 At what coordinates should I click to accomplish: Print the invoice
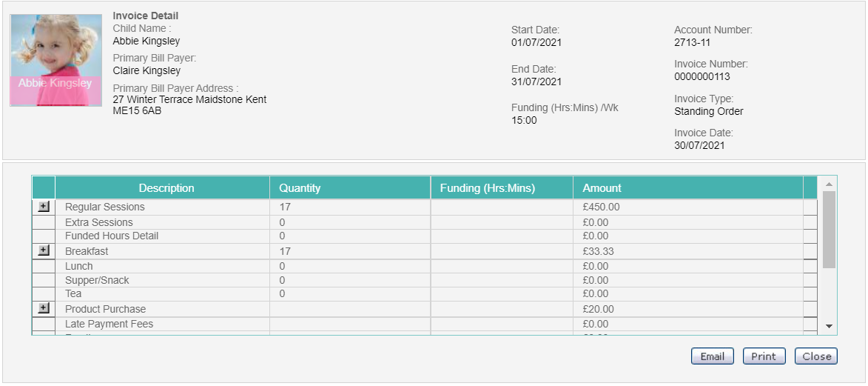point(764,356)
